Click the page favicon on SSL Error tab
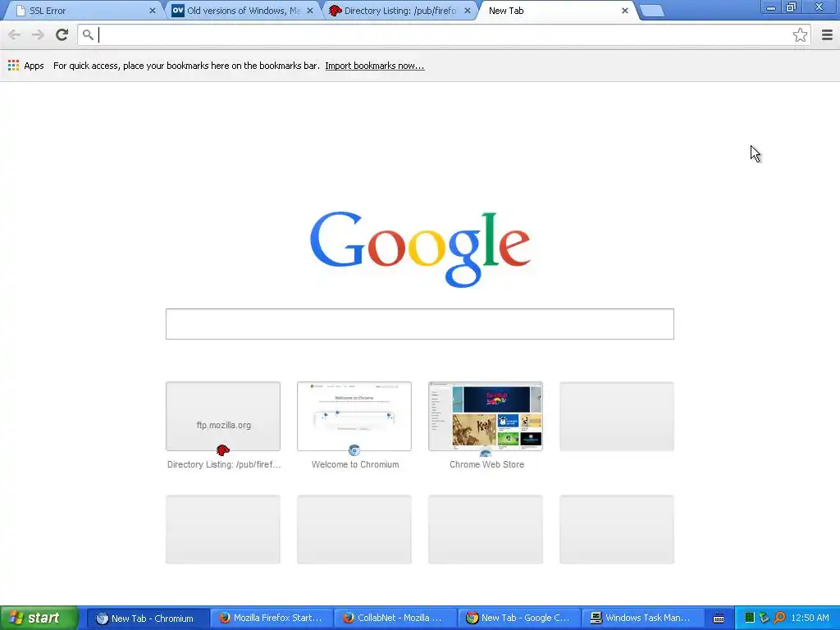Image resolution: width=840 pixels, height=630 pixels. tap(21, 11)
